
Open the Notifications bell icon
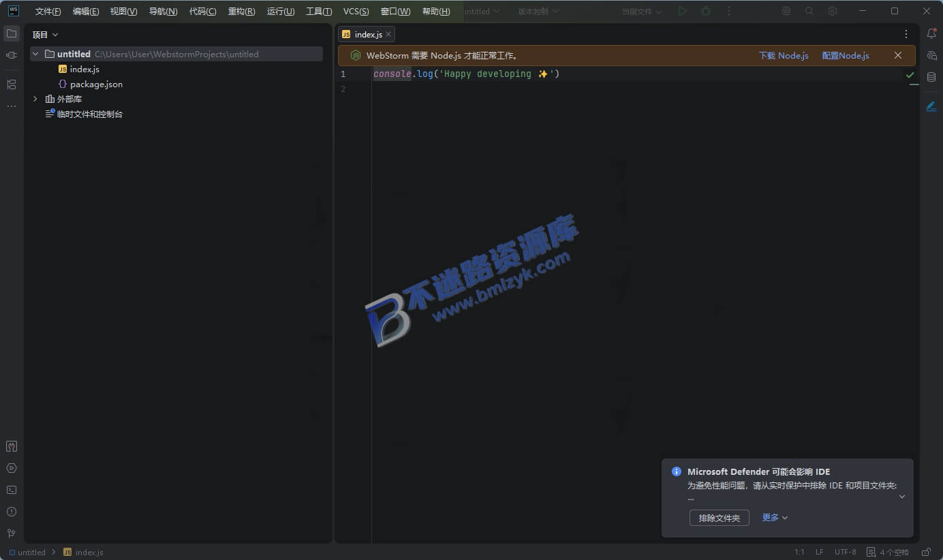[931, 33]
